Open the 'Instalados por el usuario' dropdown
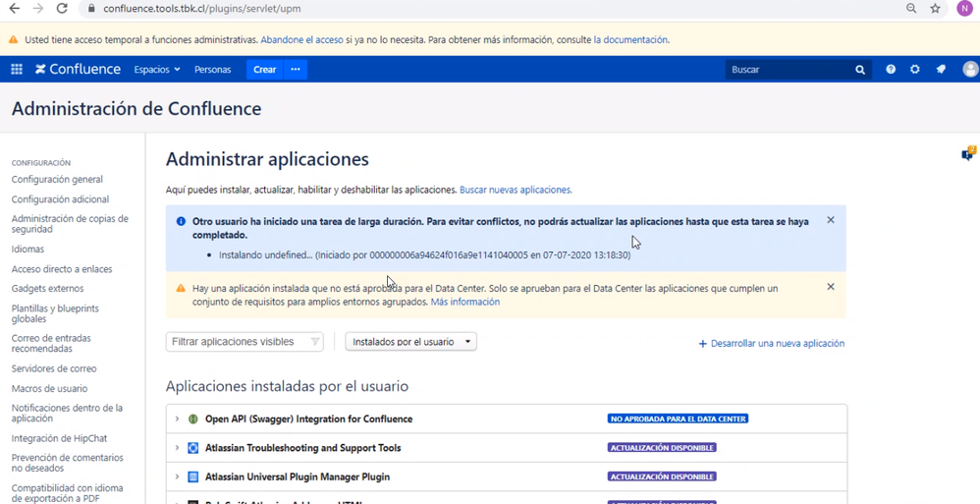Screen dimensions: 980x504 click(x=411, y=342)
